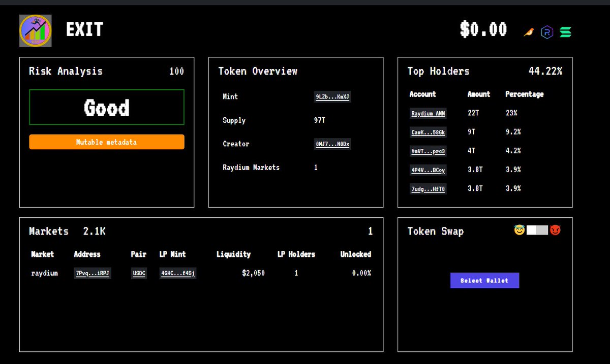
Task: Open the Solscan green bars icon
Action: 566,32
